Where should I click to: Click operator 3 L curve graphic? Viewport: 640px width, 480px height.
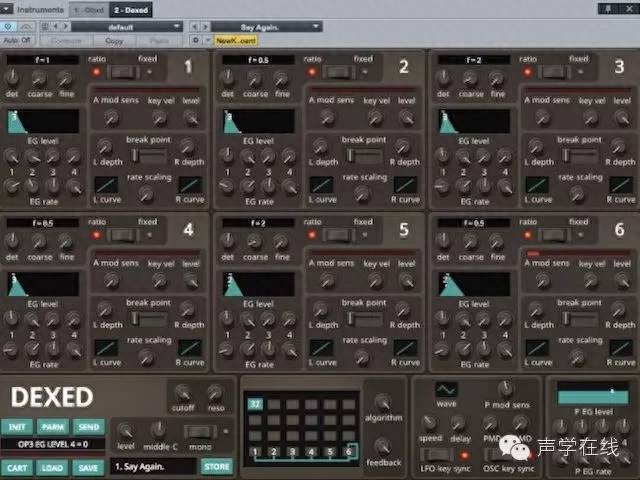pos(537,185)
